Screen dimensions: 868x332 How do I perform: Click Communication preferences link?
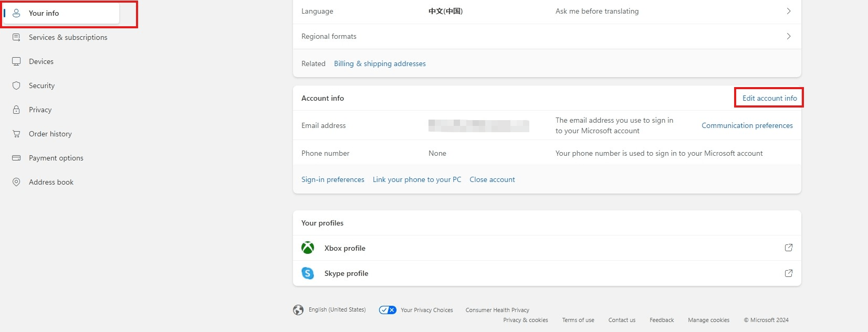747,125
